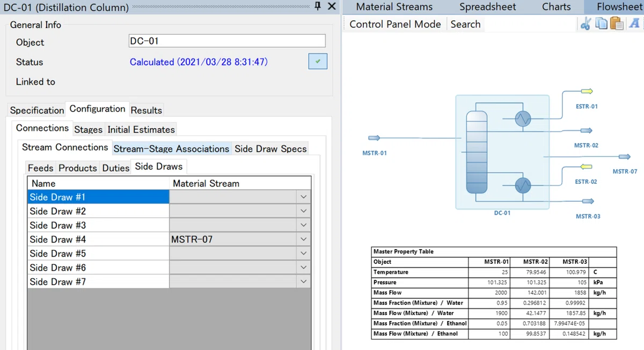Open the Initial Estimates tab
This screenshot has height=350, width=644.
tap(141, 129)
